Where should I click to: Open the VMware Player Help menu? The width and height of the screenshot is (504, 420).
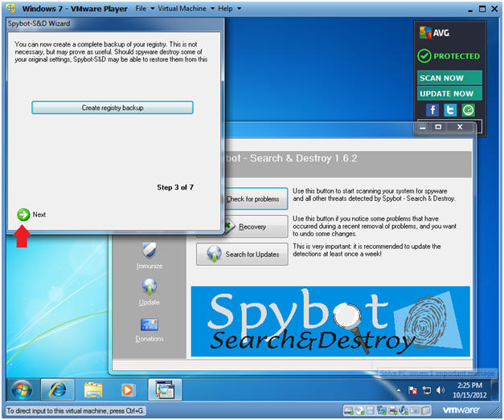click(x=225, y=9)
